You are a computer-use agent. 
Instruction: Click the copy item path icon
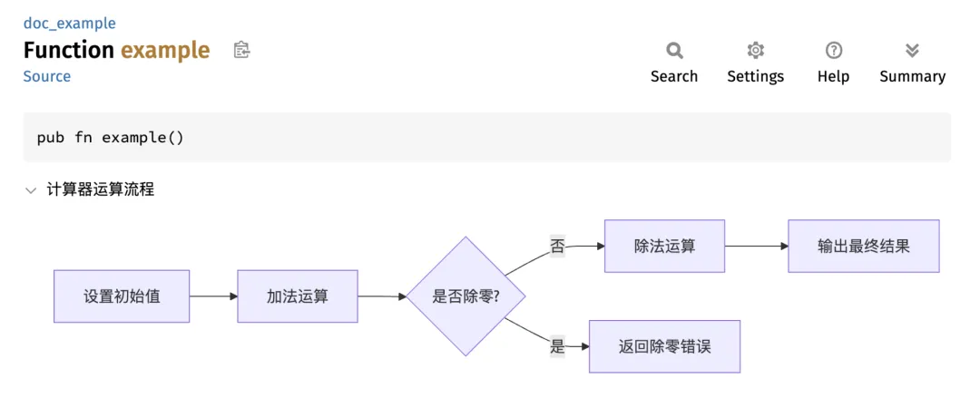click(x=241, y=50)
